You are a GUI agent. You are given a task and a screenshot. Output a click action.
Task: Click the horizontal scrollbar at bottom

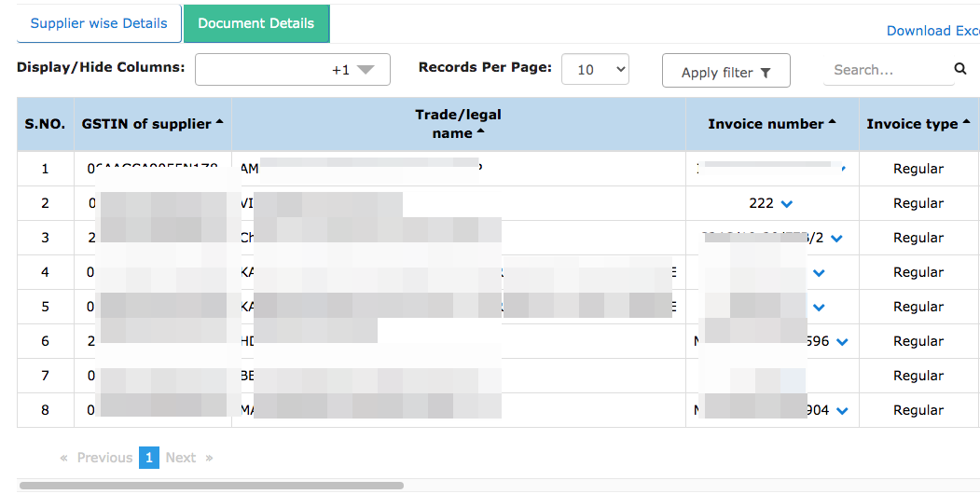click(x=212, y=486)
